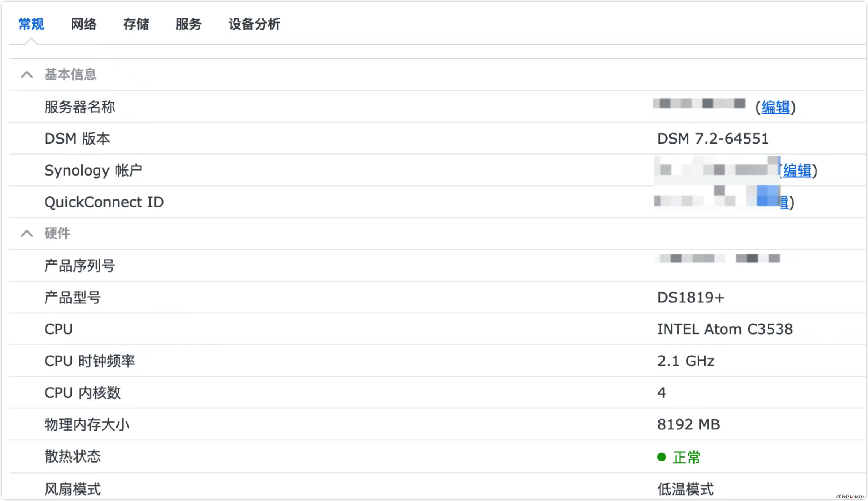Image resolution: width=868 pixels, height=501 pixels.
Task: Click the active 常规 tab
Action: point(31,24)
